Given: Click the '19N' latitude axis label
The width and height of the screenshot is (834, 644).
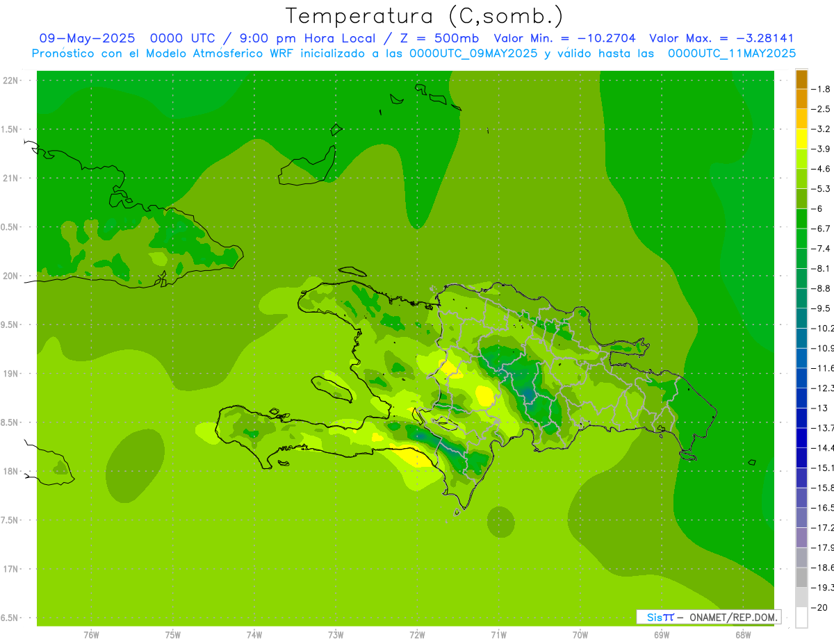Looking at the screenshot, I should coord(12,374).
